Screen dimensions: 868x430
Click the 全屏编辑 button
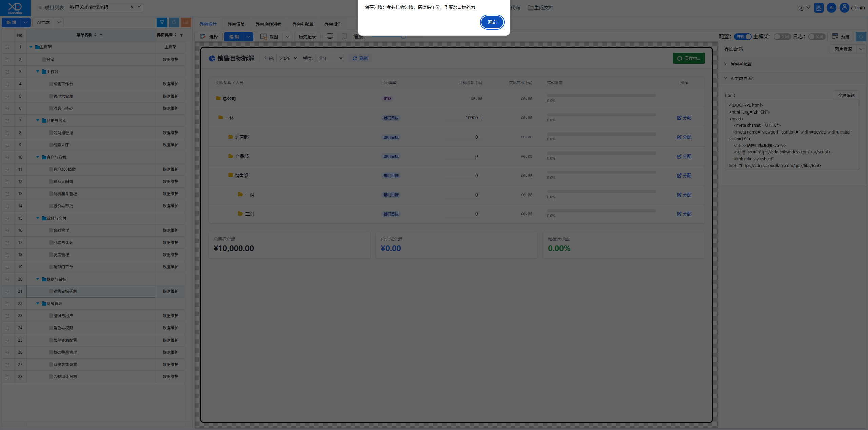click(x=846, y=95)
